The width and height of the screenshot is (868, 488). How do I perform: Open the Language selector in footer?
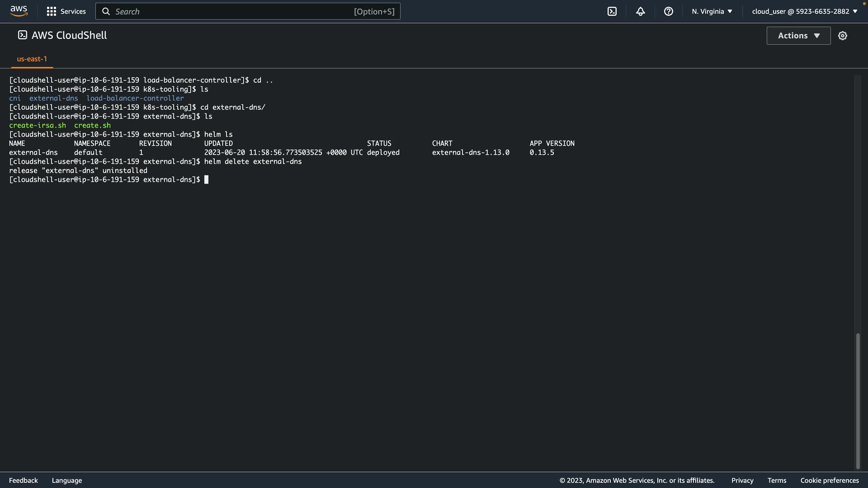[67, 480]
